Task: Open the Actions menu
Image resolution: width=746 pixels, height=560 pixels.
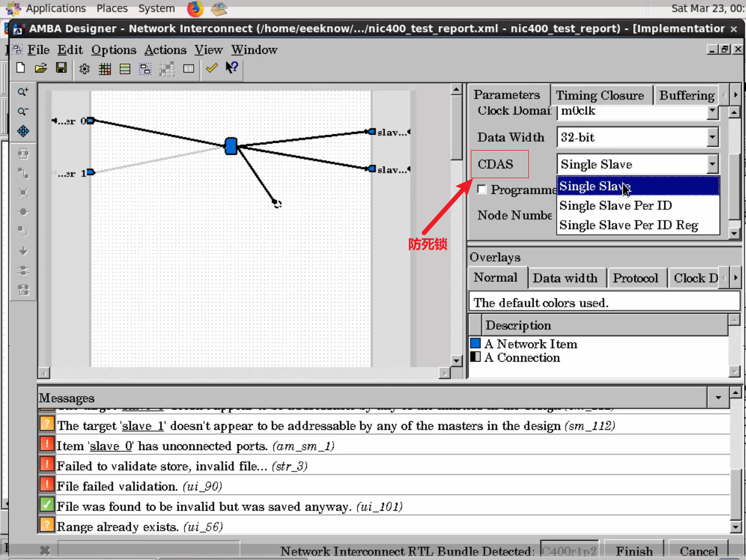Action: coord(165,50)
